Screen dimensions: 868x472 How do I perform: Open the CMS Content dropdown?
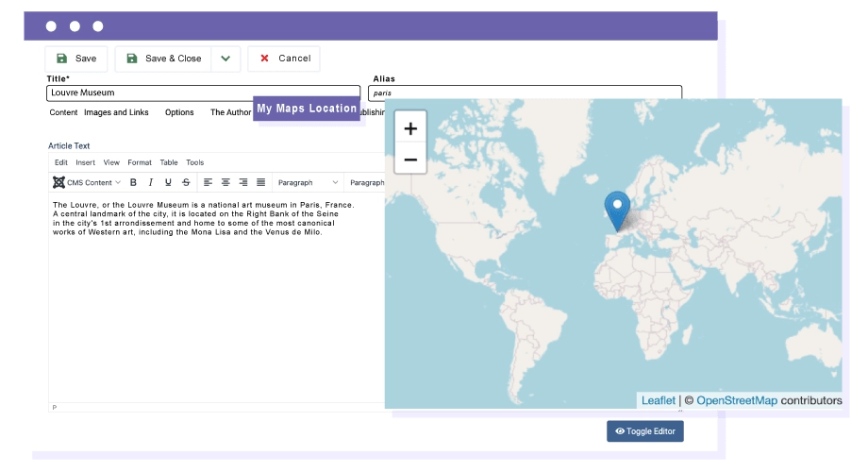click(87, 182)
